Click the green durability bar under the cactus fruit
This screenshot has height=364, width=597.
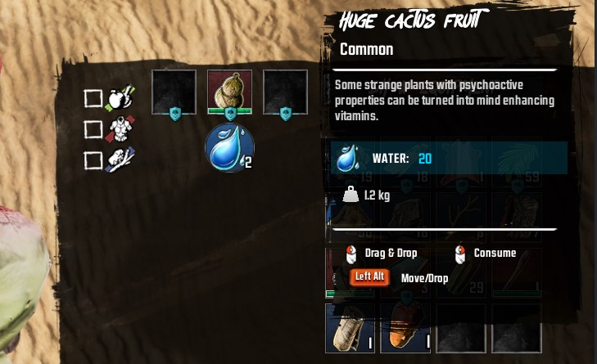pyautogui.click(x=229, y=111)
